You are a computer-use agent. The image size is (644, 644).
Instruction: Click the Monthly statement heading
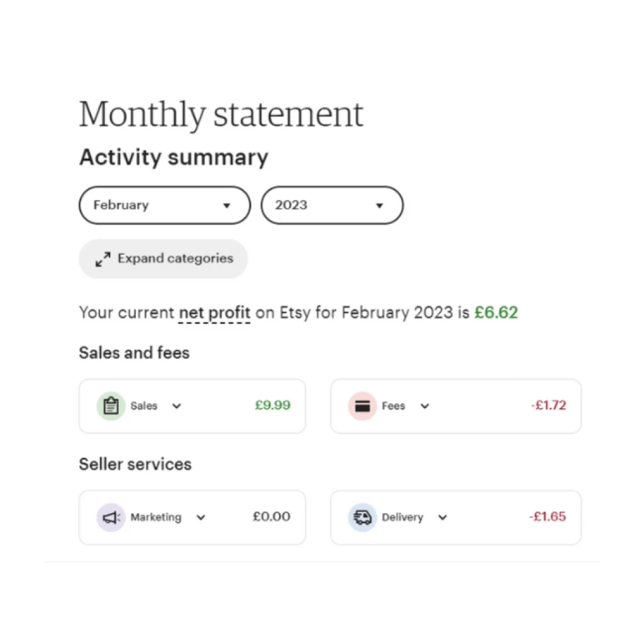click(221, 114)
